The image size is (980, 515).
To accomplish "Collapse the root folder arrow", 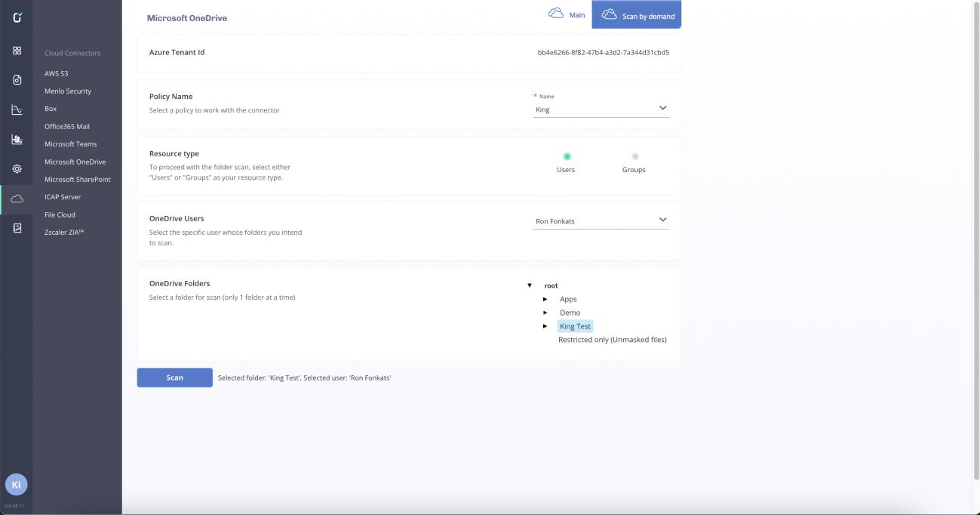I will (x=530, y=285).
